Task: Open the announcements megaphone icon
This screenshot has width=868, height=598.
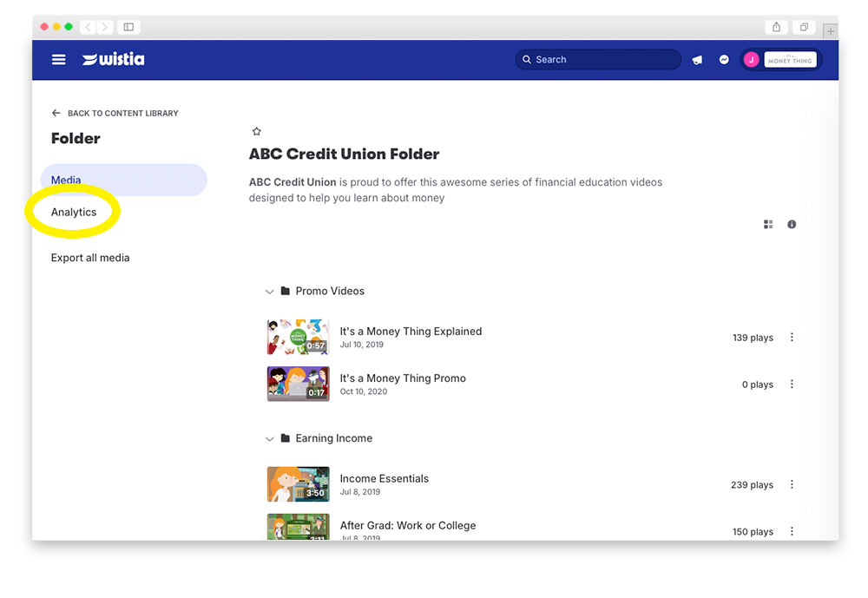Action: click(698, 60)
